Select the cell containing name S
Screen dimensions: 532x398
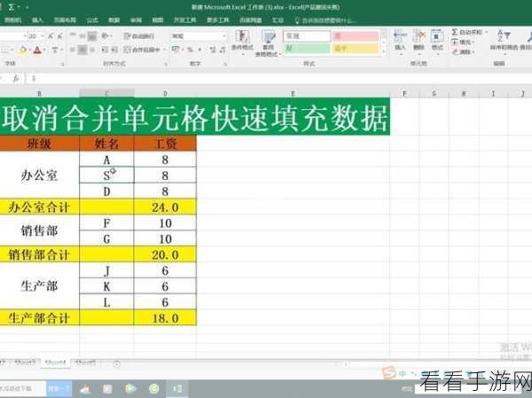point(106,176)
